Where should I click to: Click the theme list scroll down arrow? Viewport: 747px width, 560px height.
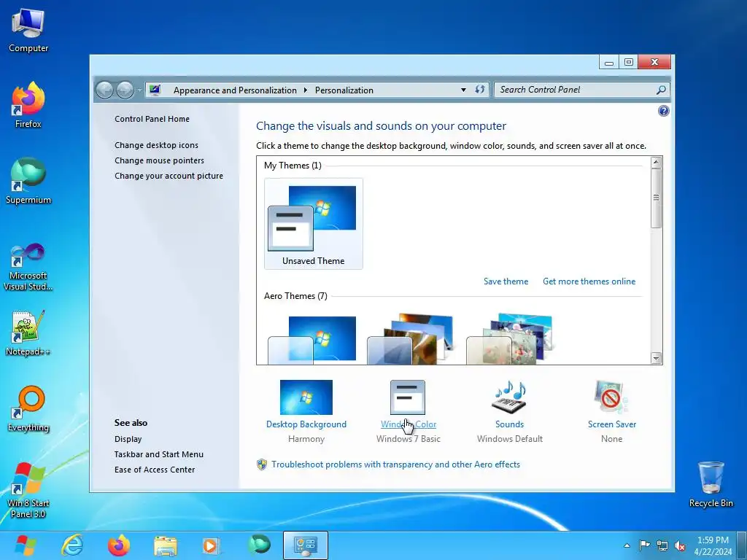[x=656, y=358]
